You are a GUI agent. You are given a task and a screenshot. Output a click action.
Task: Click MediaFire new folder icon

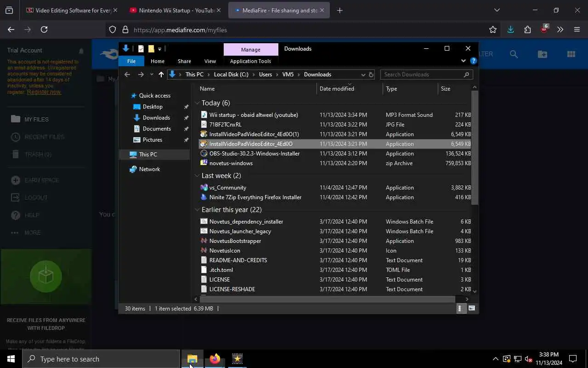[543, 54]
